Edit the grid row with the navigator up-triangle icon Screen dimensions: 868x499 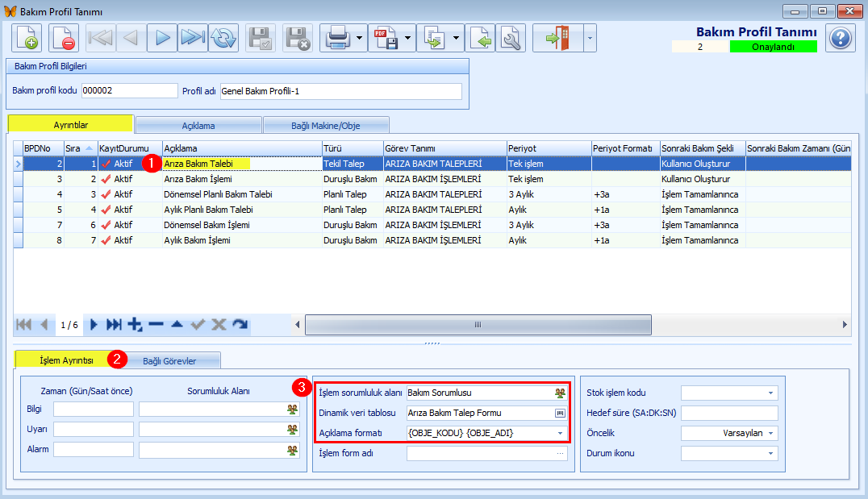tap(177, 325)
